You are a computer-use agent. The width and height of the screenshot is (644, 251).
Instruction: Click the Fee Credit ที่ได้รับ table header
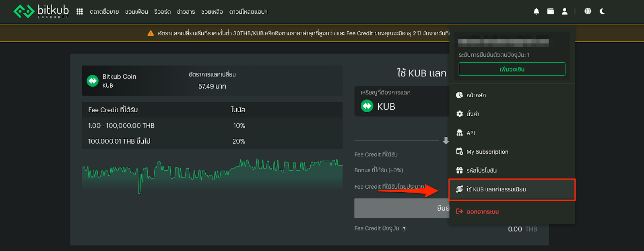coord(113,110)
